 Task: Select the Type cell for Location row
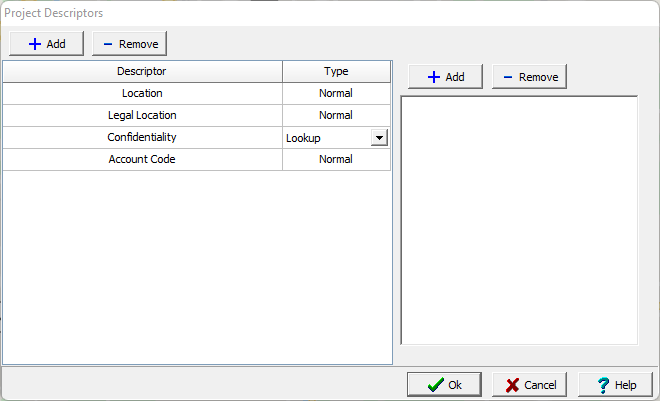tap(336, 94)
